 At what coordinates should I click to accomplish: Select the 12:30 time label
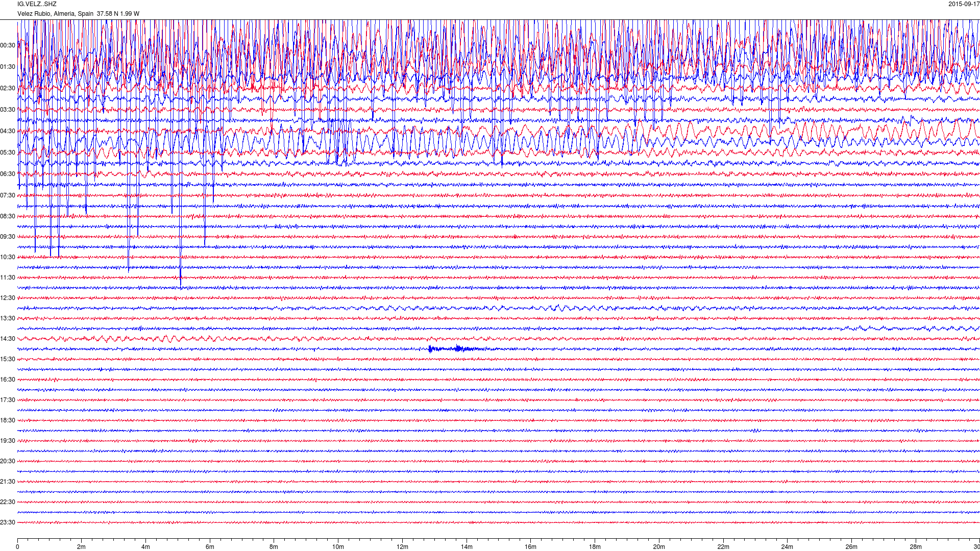click(8, 298)
